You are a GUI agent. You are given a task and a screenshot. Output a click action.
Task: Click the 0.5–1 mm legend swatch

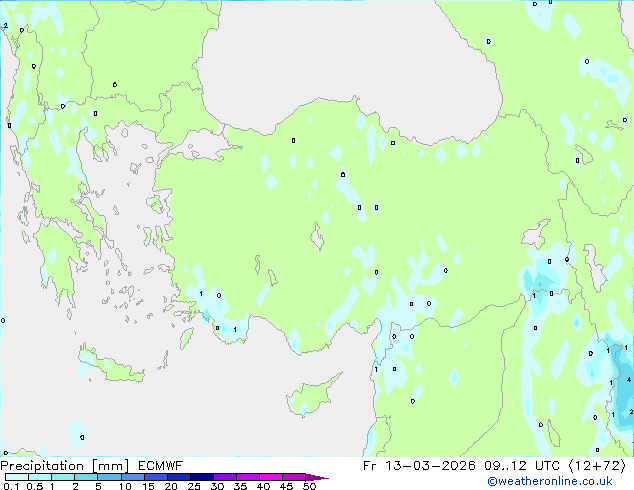pos(40,477)
